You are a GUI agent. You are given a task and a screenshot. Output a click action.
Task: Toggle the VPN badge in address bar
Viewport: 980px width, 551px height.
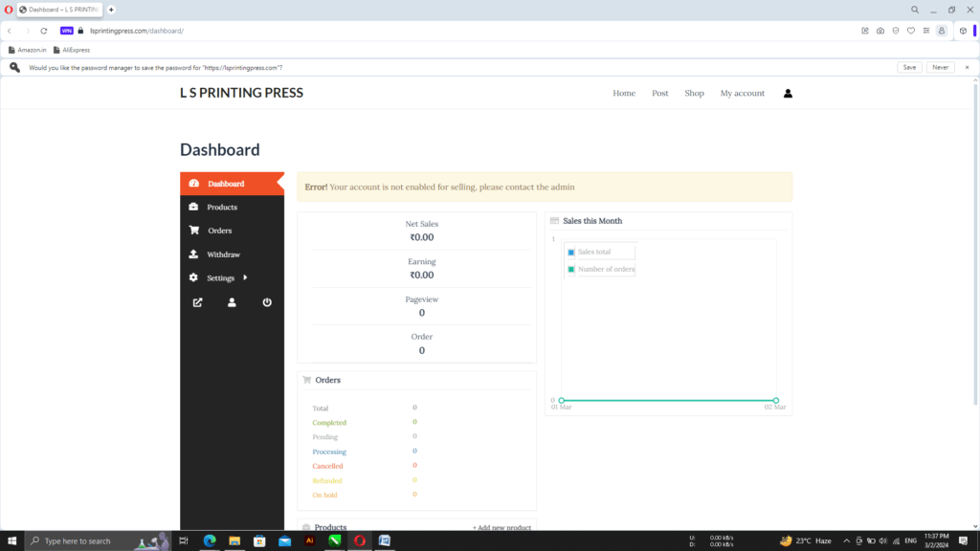pos(67,31)
